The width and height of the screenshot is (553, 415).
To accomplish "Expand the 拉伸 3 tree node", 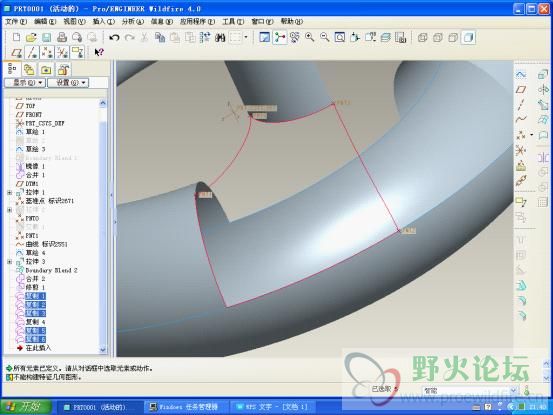I will (x=10, y=262).
